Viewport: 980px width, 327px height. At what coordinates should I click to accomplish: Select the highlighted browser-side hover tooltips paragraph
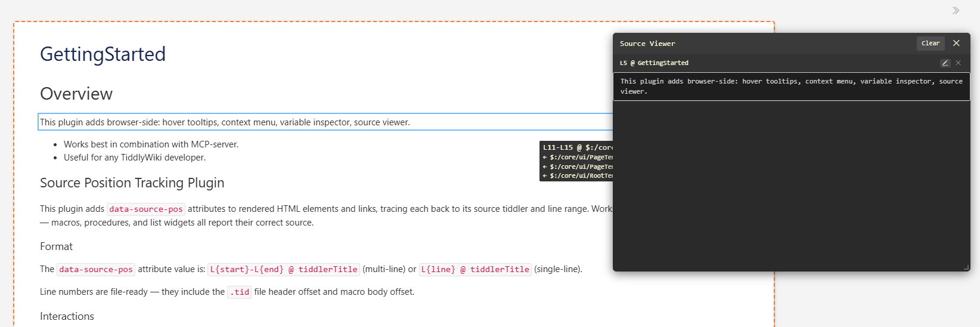click(x=225, y=122)
